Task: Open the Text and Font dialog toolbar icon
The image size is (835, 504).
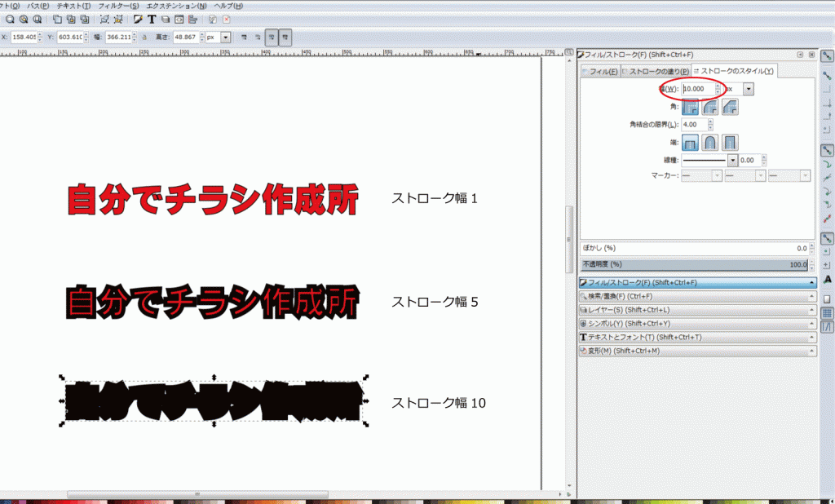Action: click(x=152, y=19)
